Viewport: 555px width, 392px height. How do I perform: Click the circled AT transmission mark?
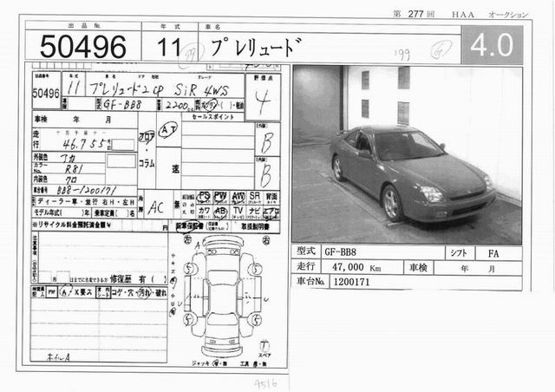tap(167, 130)
